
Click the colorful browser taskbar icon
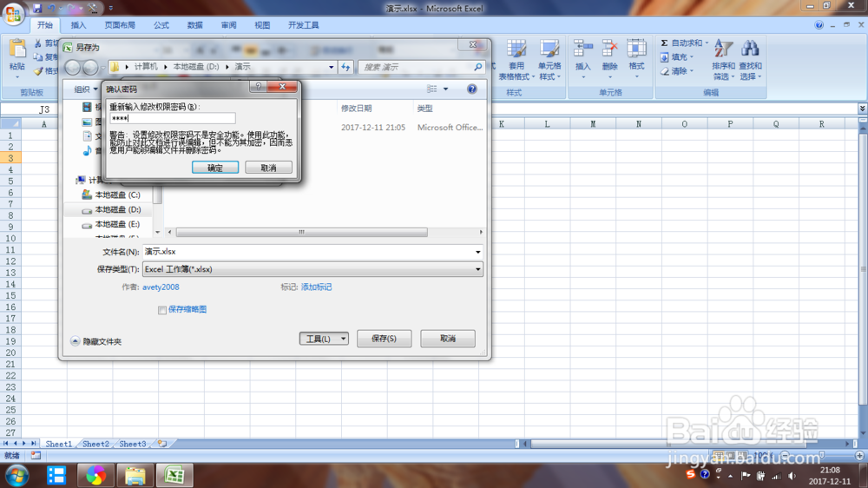[x=95, y=475]
